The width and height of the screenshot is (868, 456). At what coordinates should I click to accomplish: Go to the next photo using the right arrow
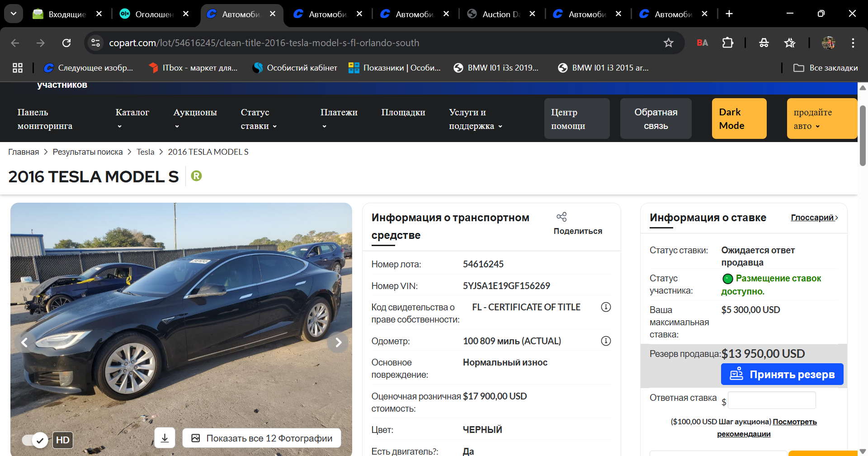(338, 342)
